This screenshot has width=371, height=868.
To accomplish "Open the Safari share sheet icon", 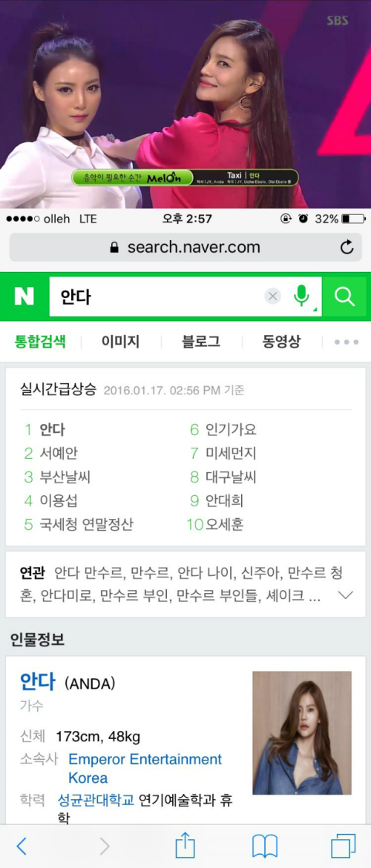I will pos(185,845).
